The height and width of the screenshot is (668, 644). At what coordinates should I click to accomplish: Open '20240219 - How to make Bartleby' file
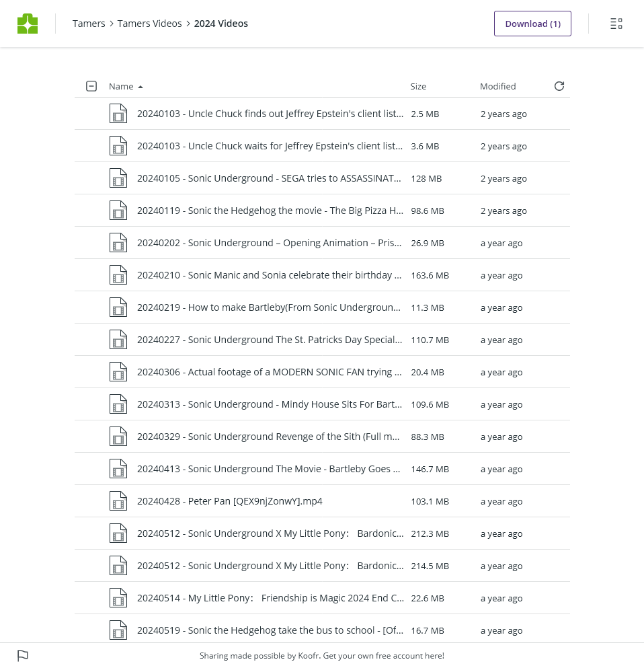pos(269,307)
